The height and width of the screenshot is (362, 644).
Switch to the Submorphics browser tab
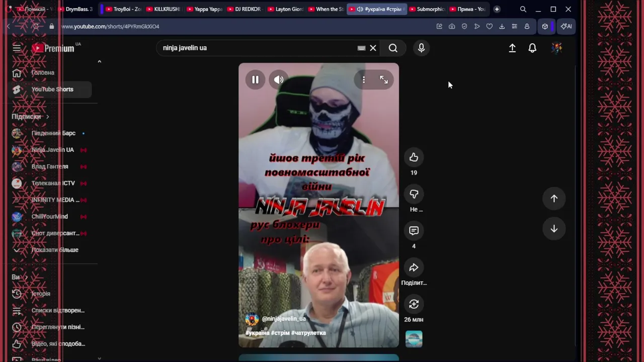427,9
